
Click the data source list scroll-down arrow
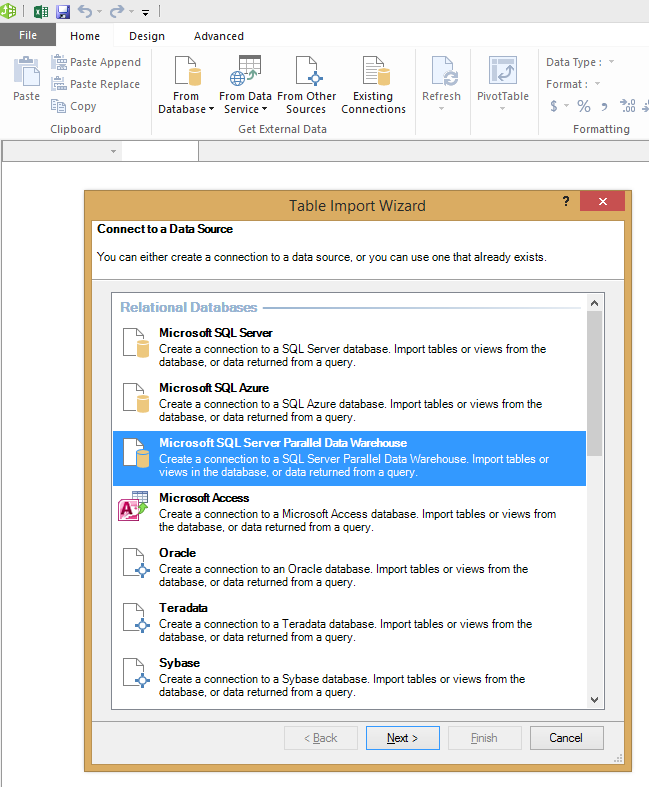pos(595,700)
